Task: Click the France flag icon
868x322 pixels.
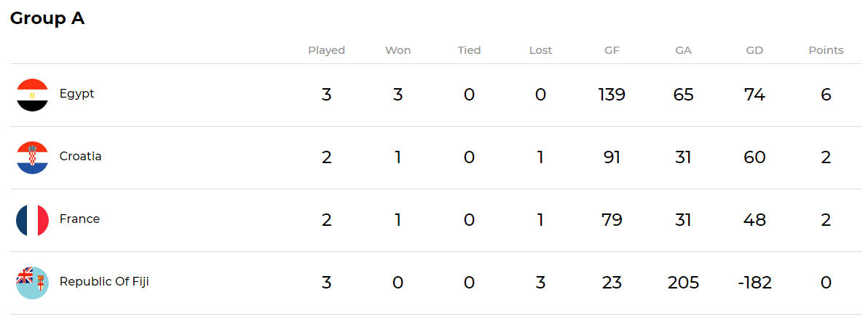Action: [x=33, y=220]
